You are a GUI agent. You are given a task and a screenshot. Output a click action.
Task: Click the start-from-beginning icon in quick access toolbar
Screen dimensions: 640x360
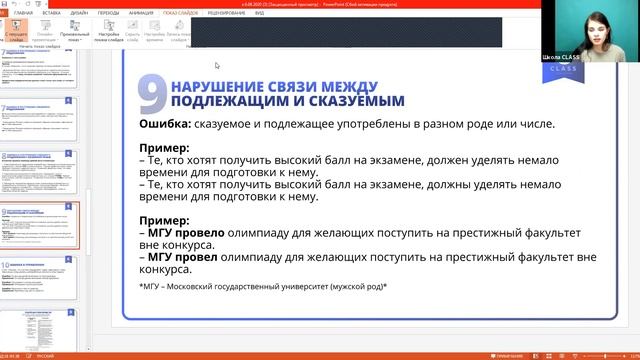pos(38,4)
